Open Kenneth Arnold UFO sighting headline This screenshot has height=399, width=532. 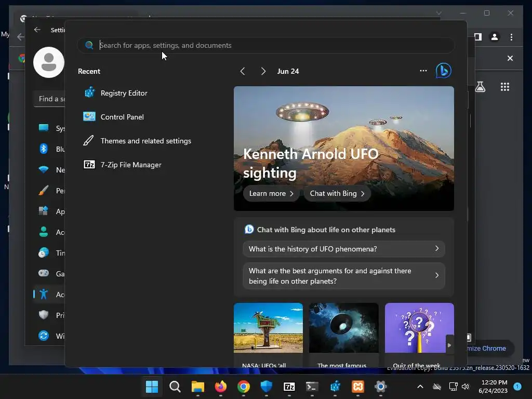pyautogui.click(x=311, y=163)
